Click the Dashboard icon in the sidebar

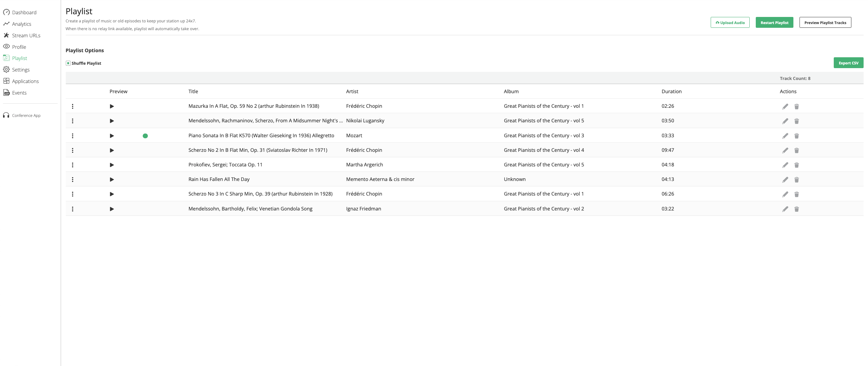coord(6,13)
